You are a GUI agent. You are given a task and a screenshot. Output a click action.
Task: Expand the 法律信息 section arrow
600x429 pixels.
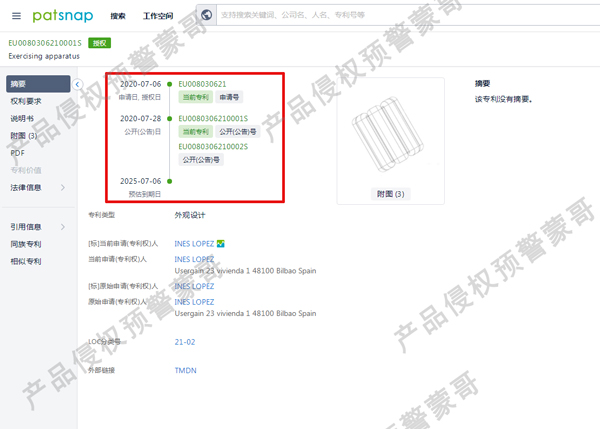[63, 187]
